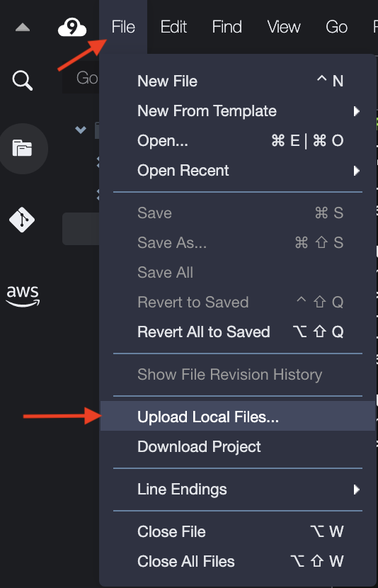Choose Download Project from File menu
Screen dimensions: 378x588
click(238, 446)
